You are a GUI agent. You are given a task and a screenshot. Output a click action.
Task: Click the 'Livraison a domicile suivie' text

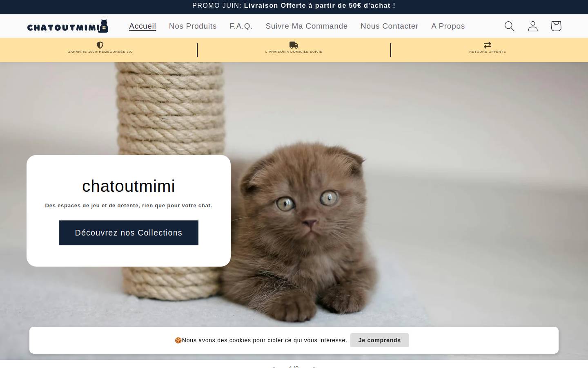[294, 52]
